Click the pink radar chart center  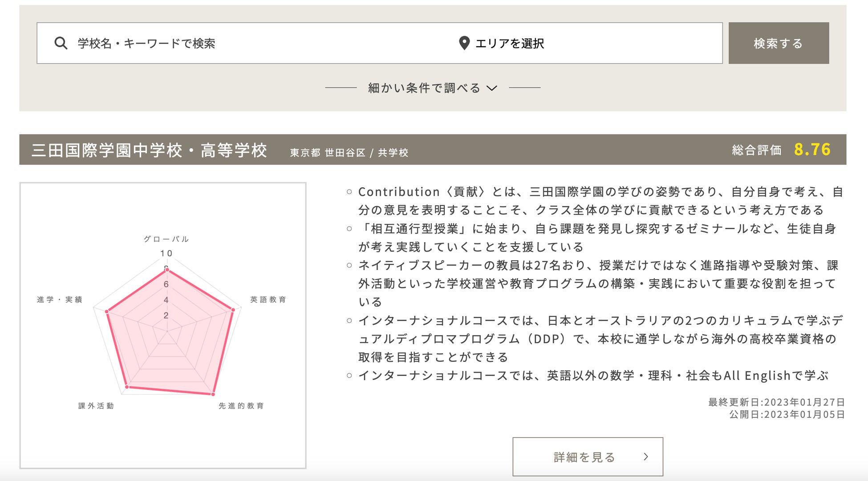click(x=167, y=331)
